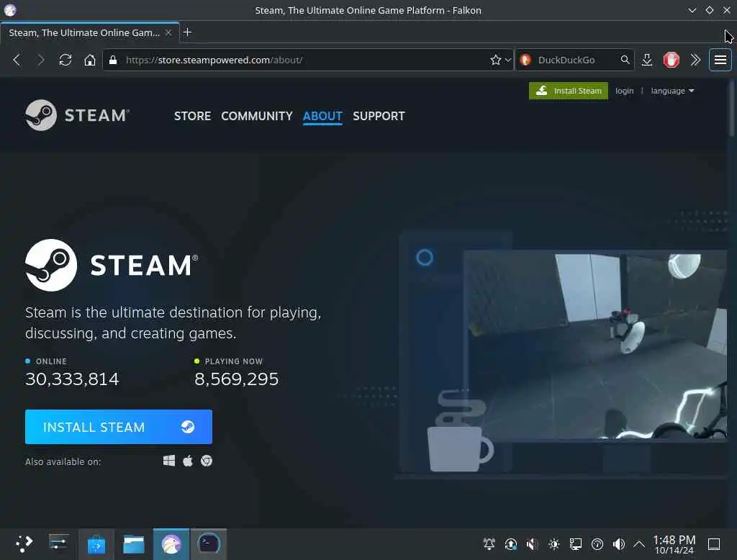
Task: Click the ONLINE count 30,333,814
Action: click(72, 379)
